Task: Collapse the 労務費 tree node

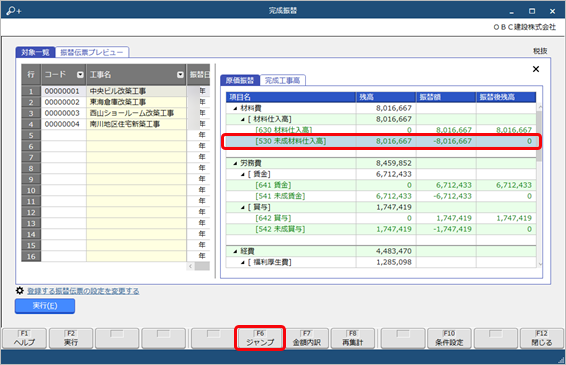Action: point(235,164)
